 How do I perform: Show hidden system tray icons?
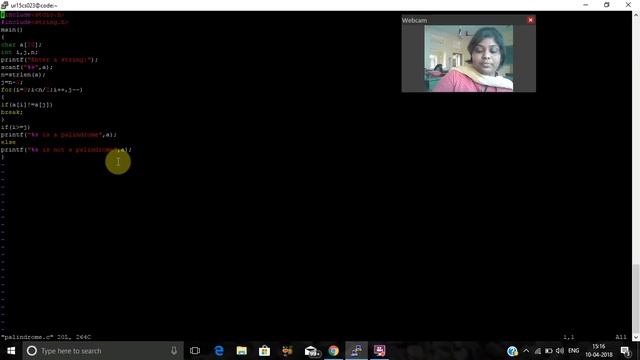(526, 351)
